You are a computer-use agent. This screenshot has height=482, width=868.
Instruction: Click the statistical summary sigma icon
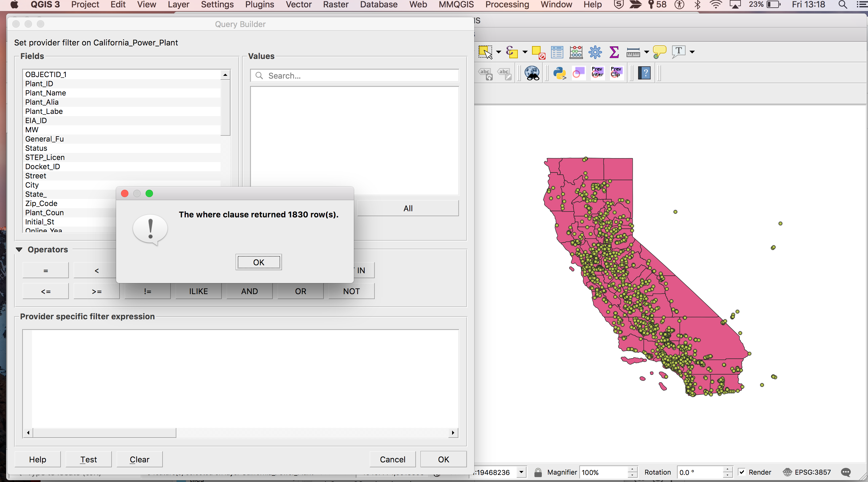[x=614, y=52]
